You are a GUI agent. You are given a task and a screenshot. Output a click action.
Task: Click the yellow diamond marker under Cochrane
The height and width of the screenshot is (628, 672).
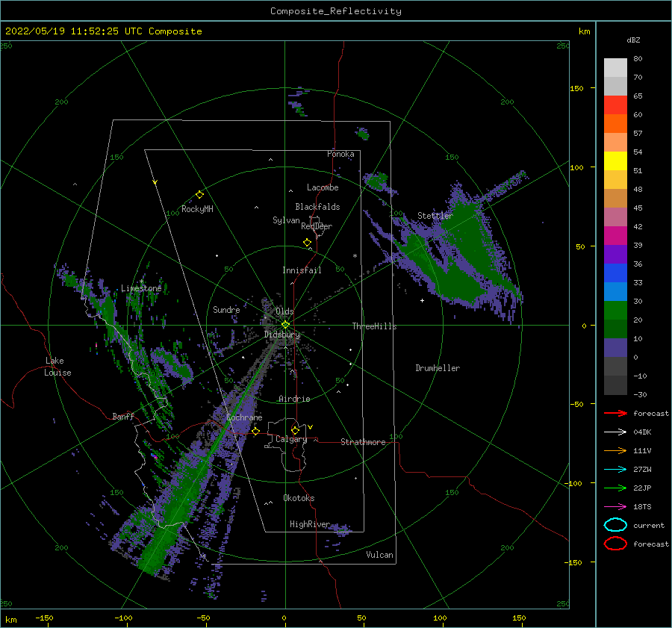point(256,431)
